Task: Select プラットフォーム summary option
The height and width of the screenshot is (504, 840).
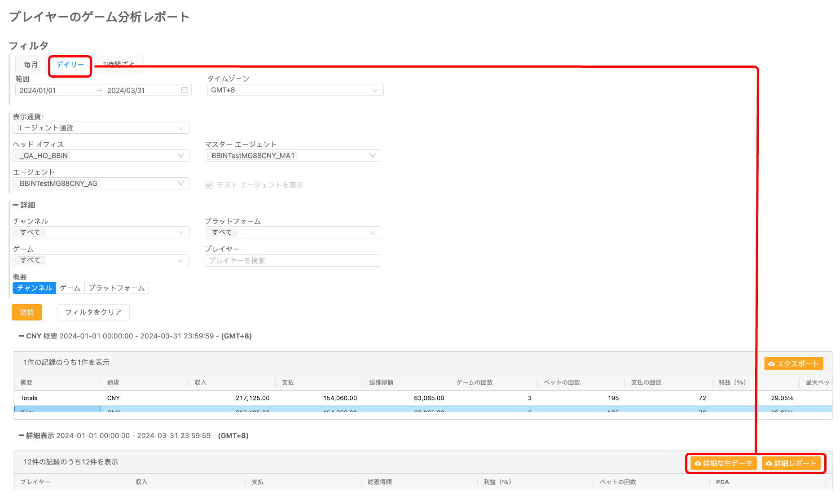Action: [116, 288]
